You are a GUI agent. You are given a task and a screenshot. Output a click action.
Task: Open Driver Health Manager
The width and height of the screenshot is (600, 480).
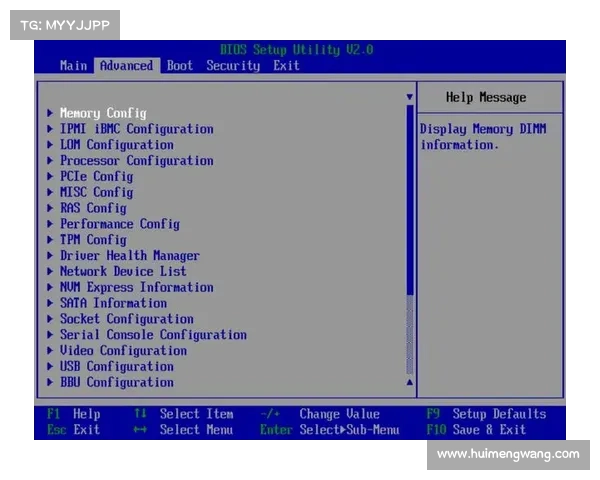click(x=129, y=256)
